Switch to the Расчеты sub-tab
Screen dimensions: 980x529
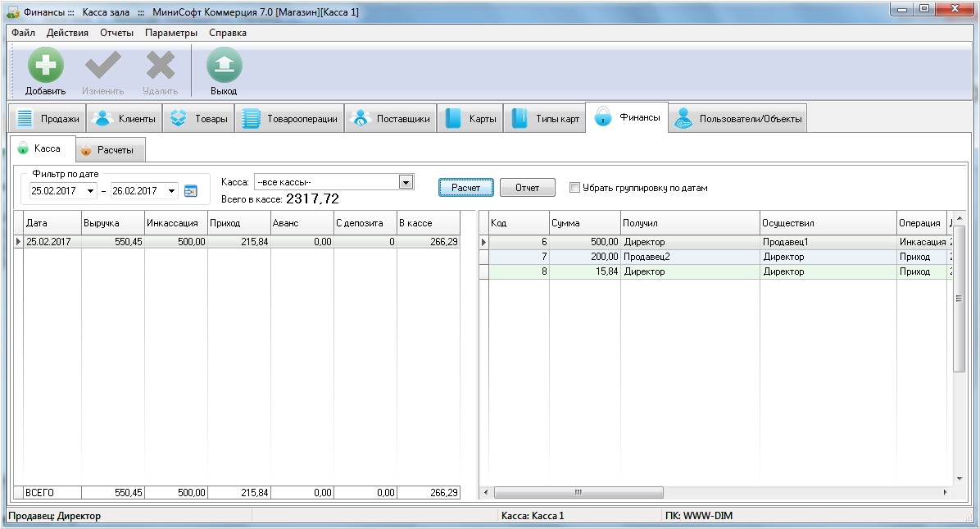[111, 150]
